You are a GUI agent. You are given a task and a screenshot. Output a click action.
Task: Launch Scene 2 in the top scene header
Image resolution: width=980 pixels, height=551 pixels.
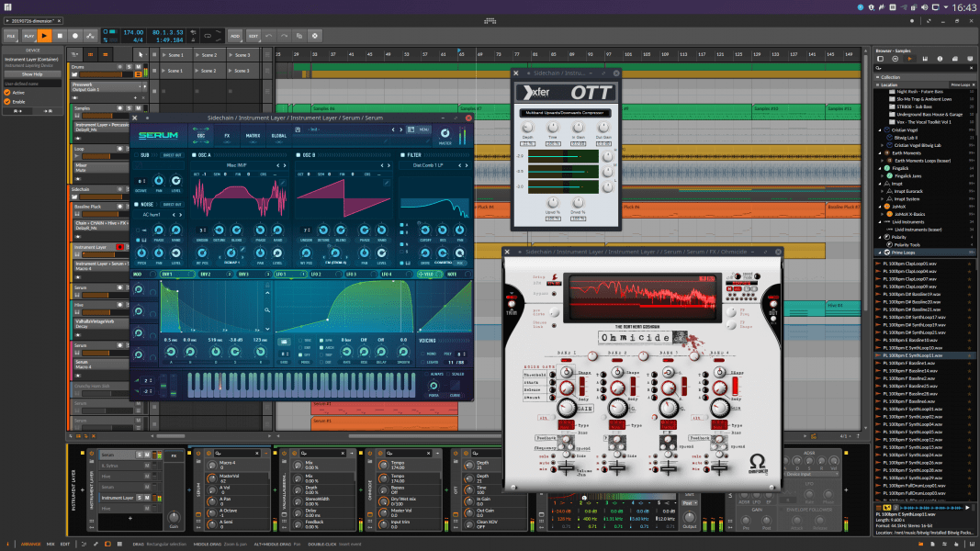[x=208, y=55]
